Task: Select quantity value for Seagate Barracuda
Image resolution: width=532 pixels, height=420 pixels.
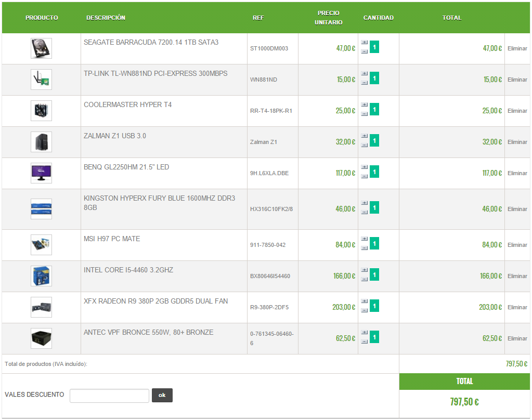Action: [374, 47]
